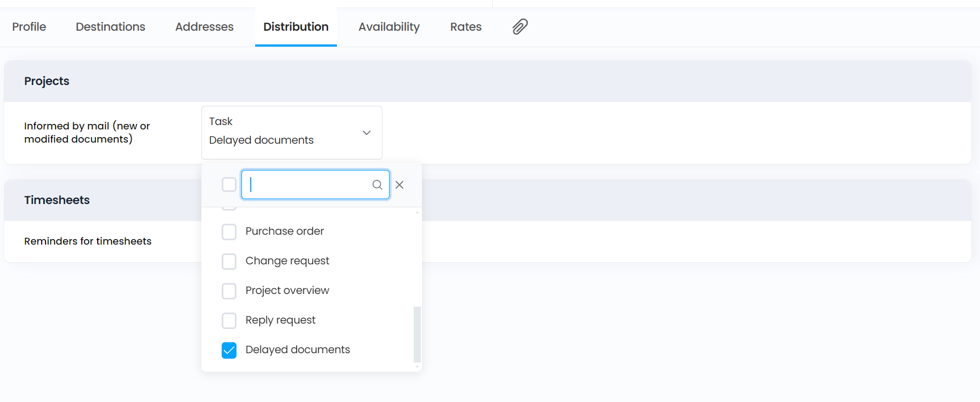Uncheck the Delayed documents option

pos(229,350)
